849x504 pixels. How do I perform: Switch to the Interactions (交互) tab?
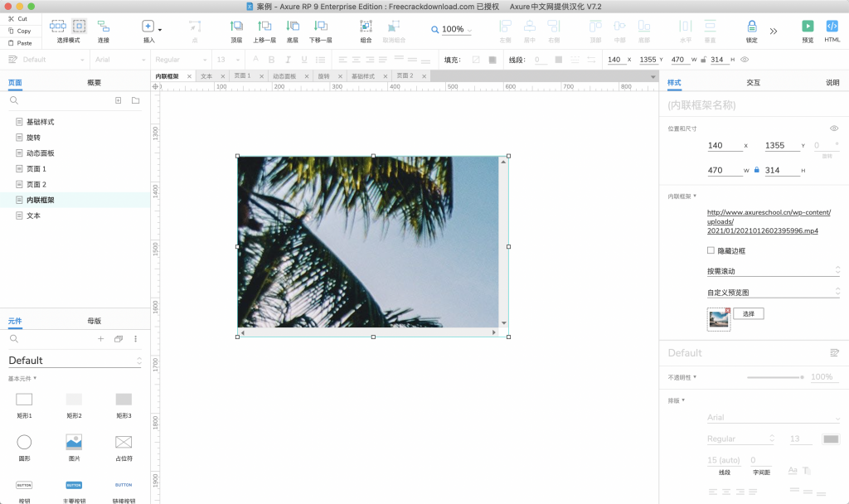(753, 83)
